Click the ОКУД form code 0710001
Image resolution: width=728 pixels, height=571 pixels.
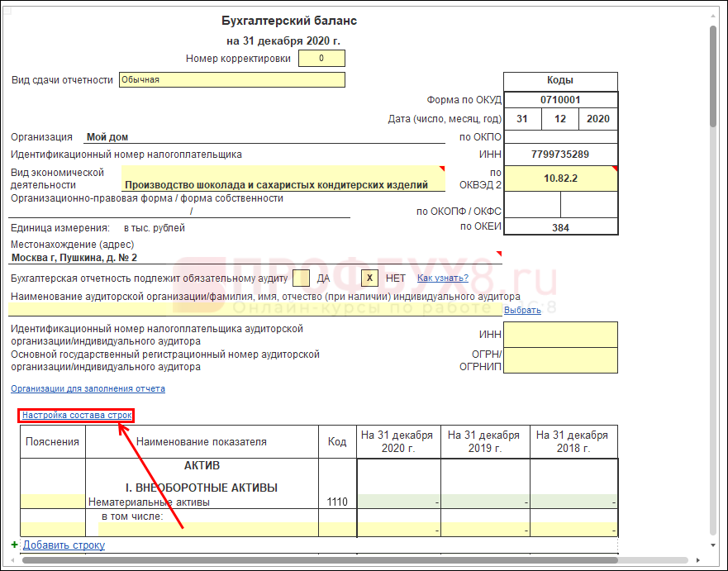560,100
